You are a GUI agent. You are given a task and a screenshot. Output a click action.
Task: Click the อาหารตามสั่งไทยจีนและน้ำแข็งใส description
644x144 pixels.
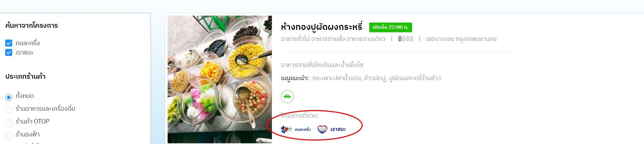(322, 65)
